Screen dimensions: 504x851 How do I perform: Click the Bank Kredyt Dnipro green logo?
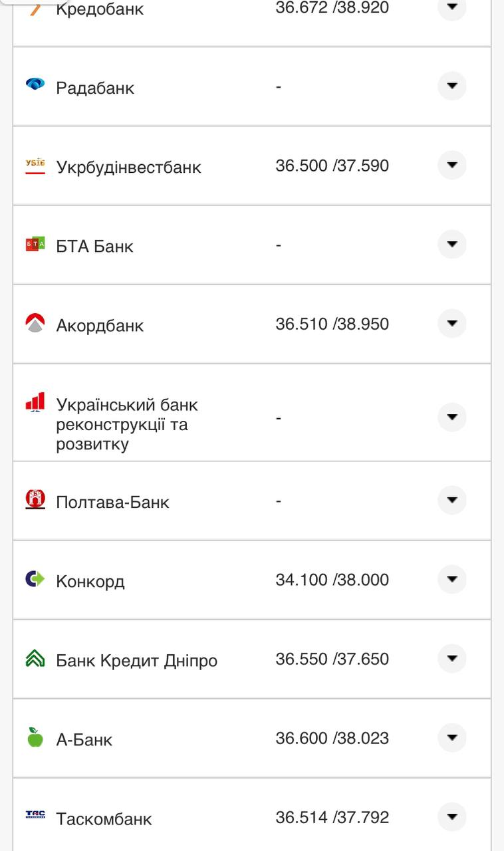(35, 658)
